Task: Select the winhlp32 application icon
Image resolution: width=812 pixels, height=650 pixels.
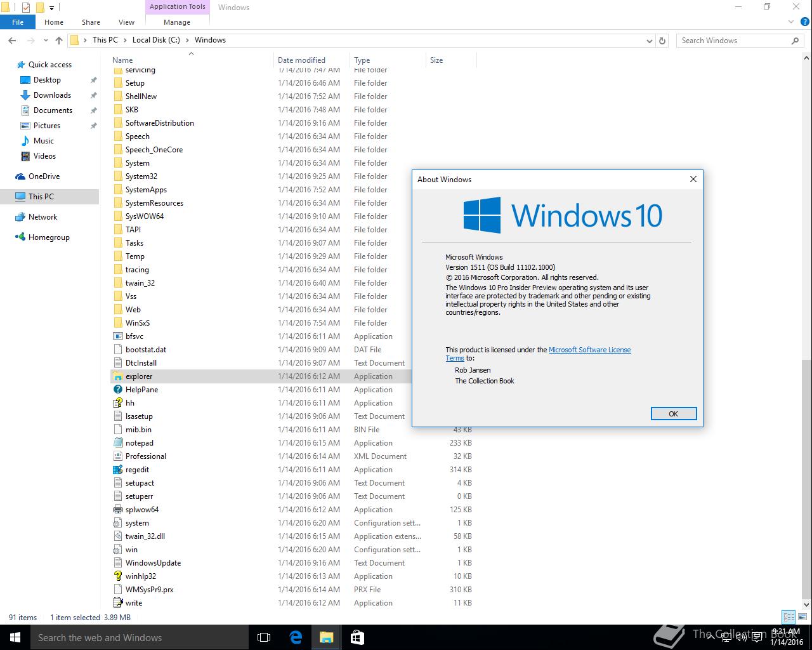Action: pyautogui.click(x=117, y=576)
